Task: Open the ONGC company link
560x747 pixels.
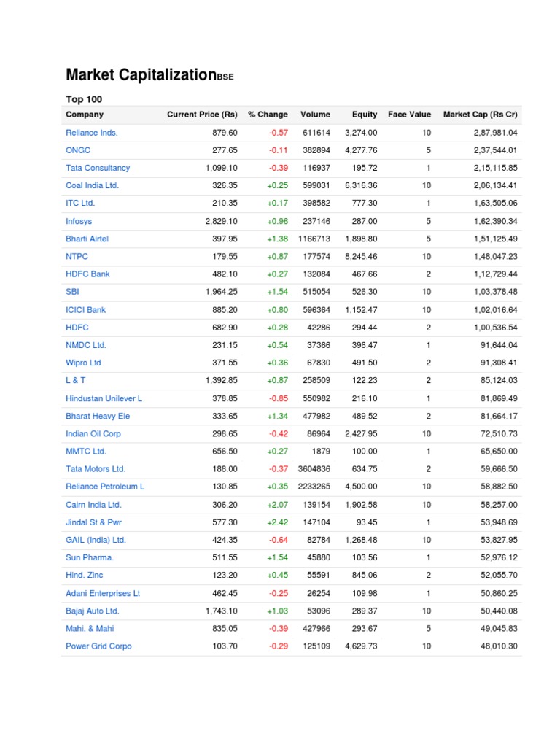Action: coord(77,150)
